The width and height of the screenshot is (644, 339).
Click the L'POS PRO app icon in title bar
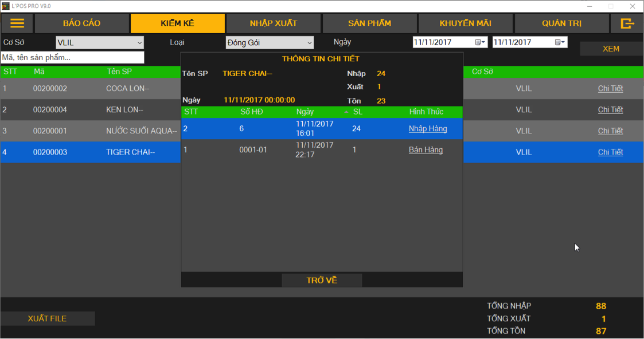tap(6, 6)
